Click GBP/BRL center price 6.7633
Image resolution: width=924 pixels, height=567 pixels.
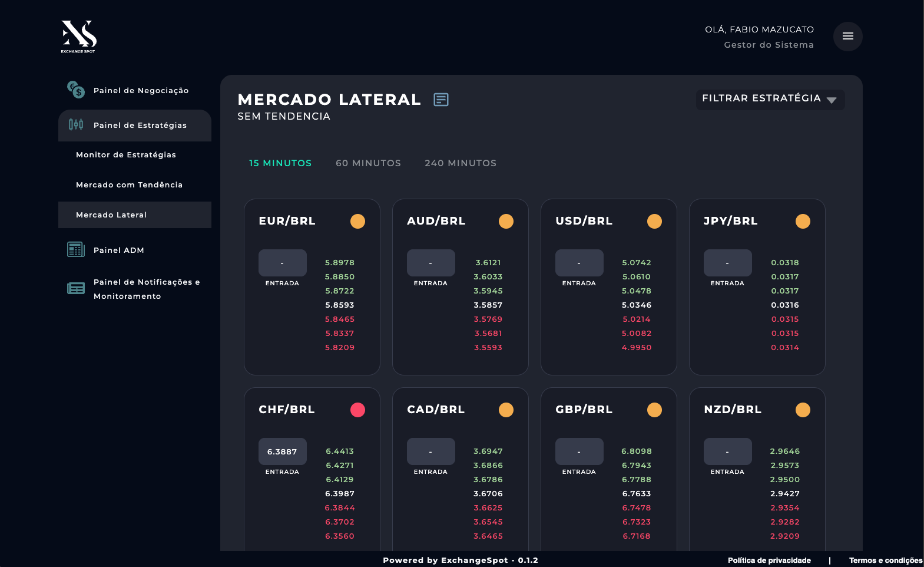pyautogui.click(x=637, y=494)
